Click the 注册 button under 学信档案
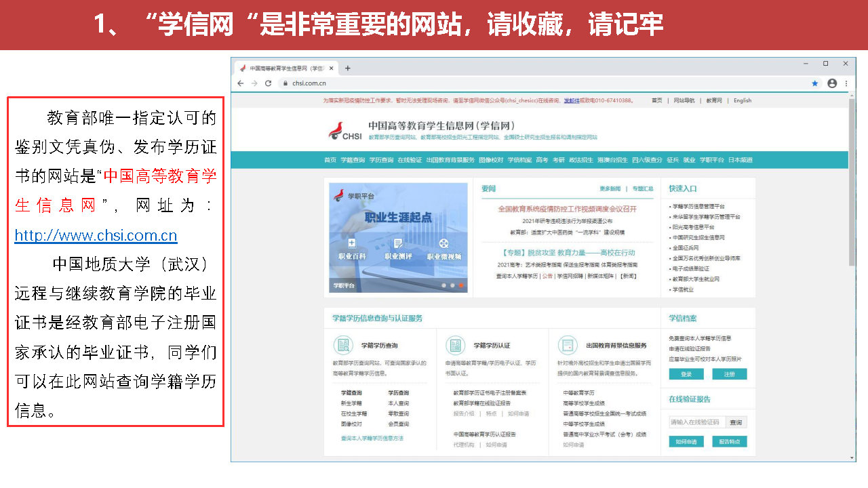This screenshot has height=488, width=868. 729,374
